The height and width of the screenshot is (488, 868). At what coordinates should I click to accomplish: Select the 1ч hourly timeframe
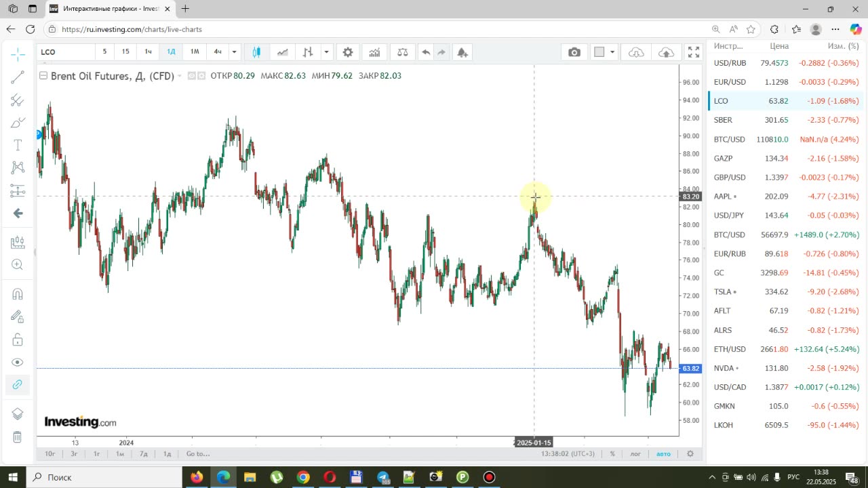pos(149,52)
